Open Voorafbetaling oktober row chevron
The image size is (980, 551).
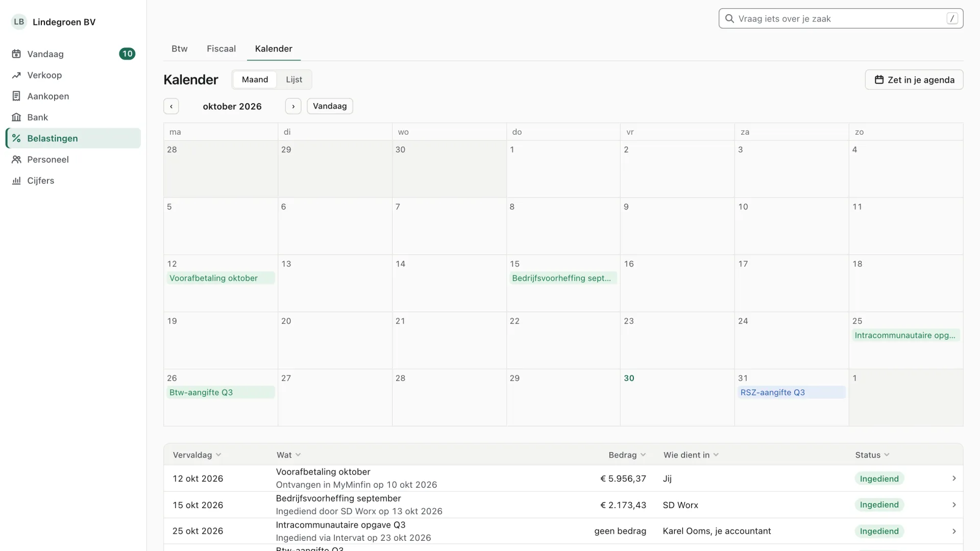954,479
